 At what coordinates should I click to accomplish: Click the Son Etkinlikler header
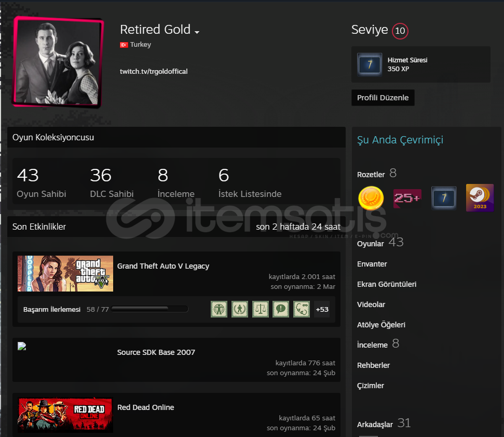pyautogui.click(x=39, y=227)
